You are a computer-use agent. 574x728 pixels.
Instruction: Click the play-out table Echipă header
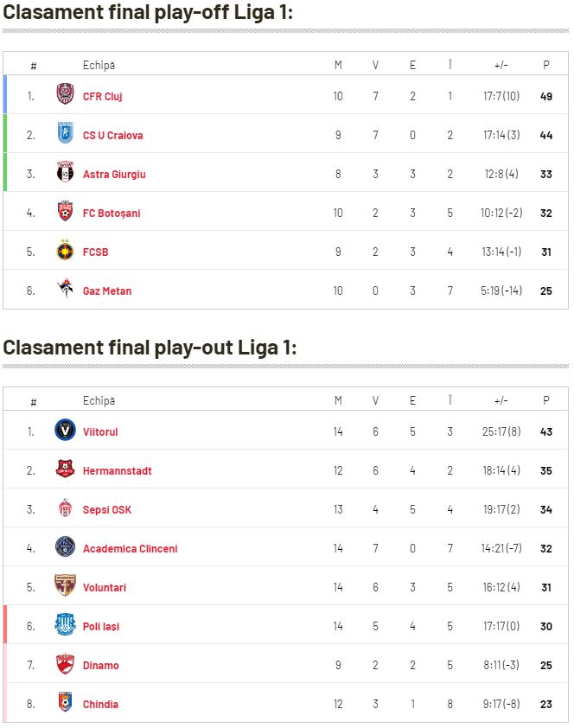tap(99, 400)
